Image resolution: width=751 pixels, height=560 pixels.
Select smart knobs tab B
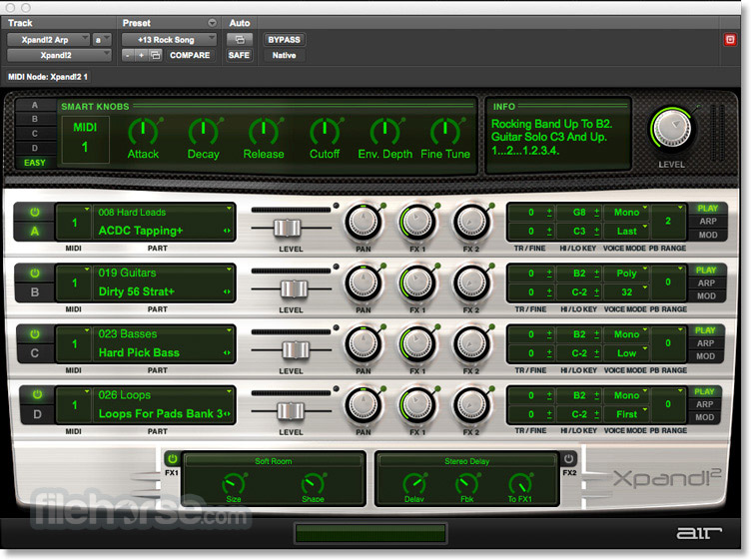[35, 119]
